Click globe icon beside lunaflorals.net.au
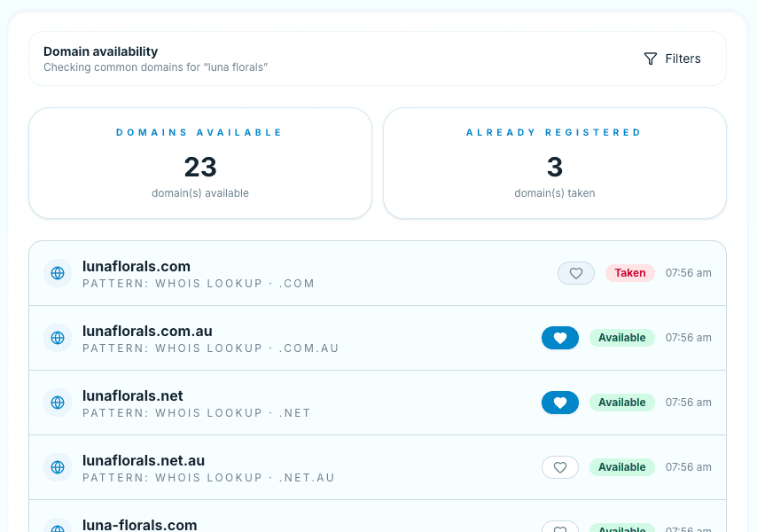The image size is (757, 532). click(58, 467)
